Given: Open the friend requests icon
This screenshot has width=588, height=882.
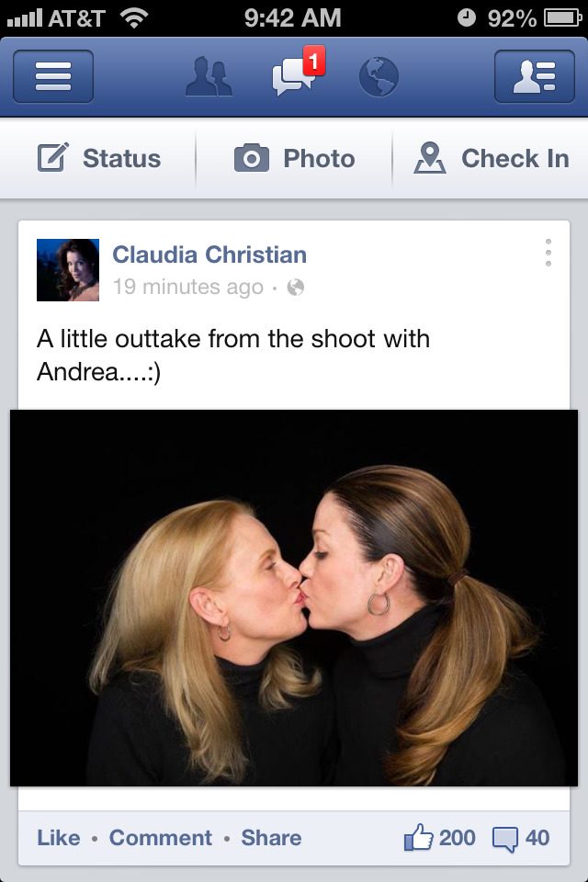Looking at the screenshot, I should click(x=209, y=76).
